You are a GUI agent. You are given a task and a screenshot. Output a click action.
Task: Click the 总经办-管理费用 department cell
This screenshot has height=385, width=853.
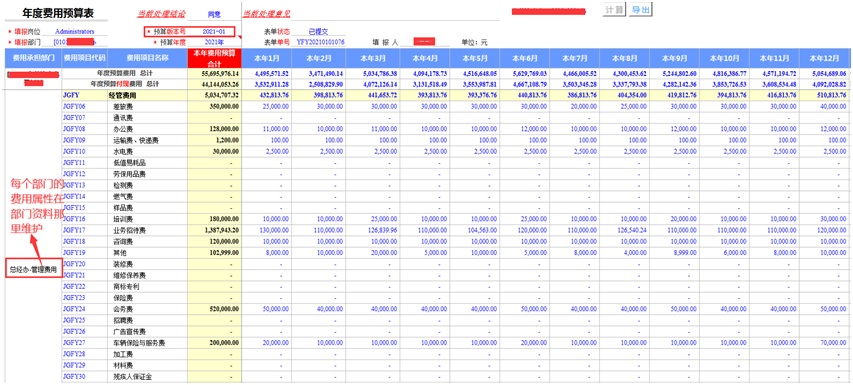[33, 269]
